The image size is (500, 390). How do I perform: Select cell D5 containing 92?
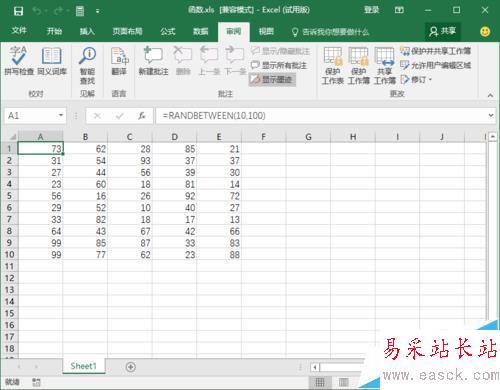(x=174, y=196)
